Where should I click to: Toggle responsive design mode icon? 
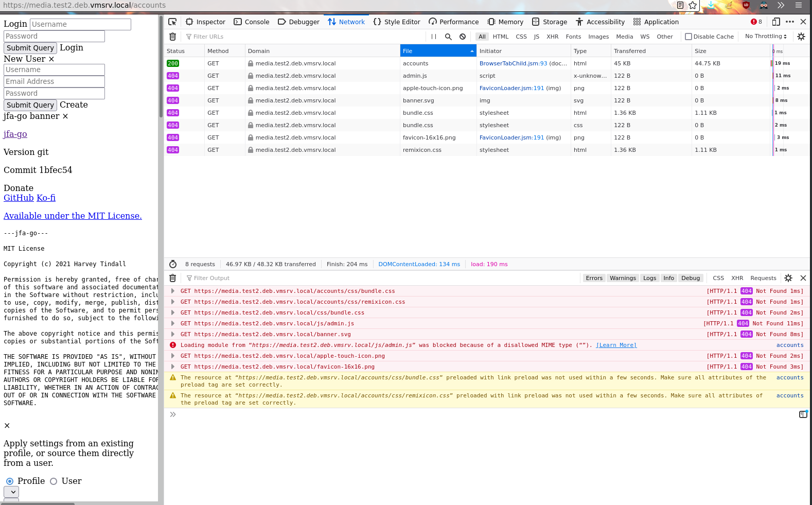tap(776, 22)
